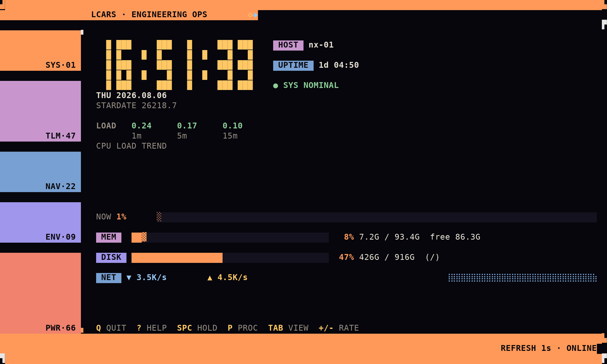Screen dimensions: 607x364
Task: Switch view with TAB VIEW
Action: point(288,328)
